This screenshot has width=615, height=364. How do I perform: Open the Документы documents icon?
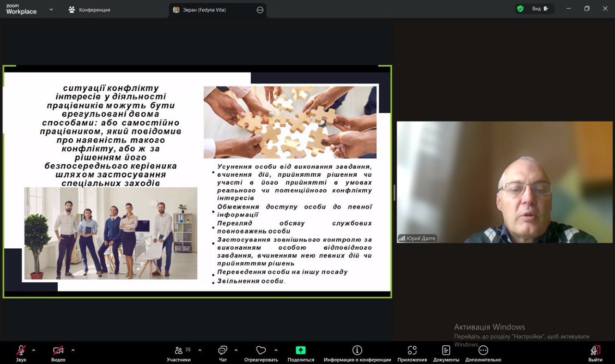(446, 351)
